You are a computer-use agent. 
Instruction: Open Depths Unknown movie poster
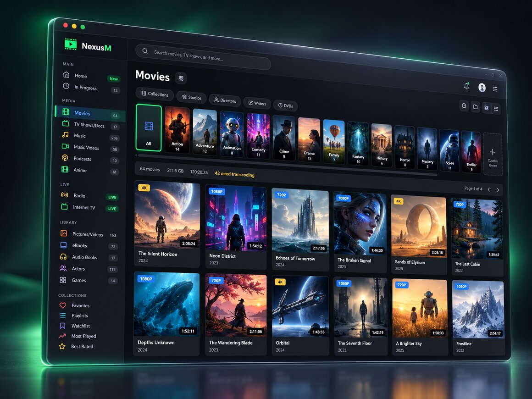tap(166, 305)
